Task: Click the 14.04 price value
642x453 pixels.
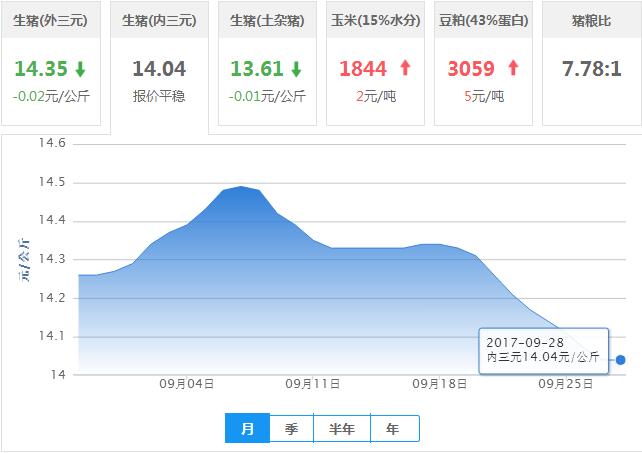Action: tap(159, 69)
